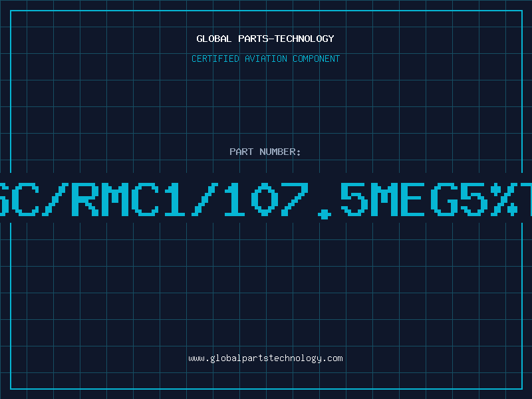Click the CERTIFIED AVIATION COMPONENT subtitle
532x399 pixels.
pyautogui.click(x=265, y=59)
